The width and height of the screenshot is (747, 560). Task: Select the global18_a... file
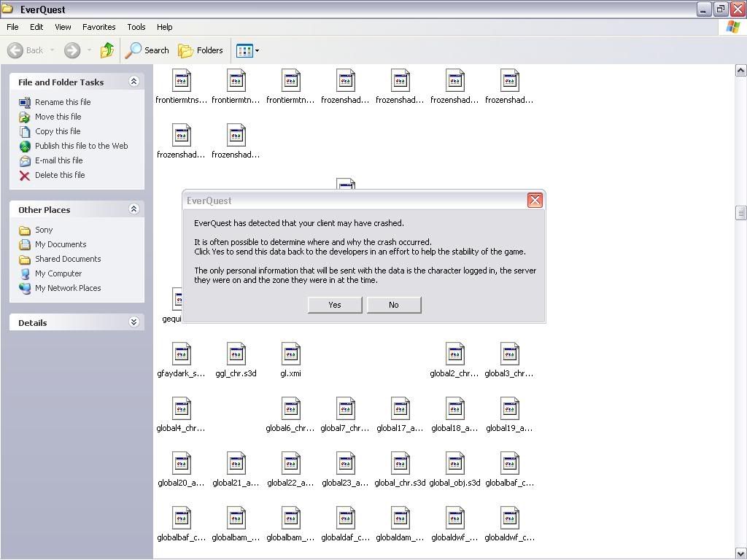[x=454, y=415]
